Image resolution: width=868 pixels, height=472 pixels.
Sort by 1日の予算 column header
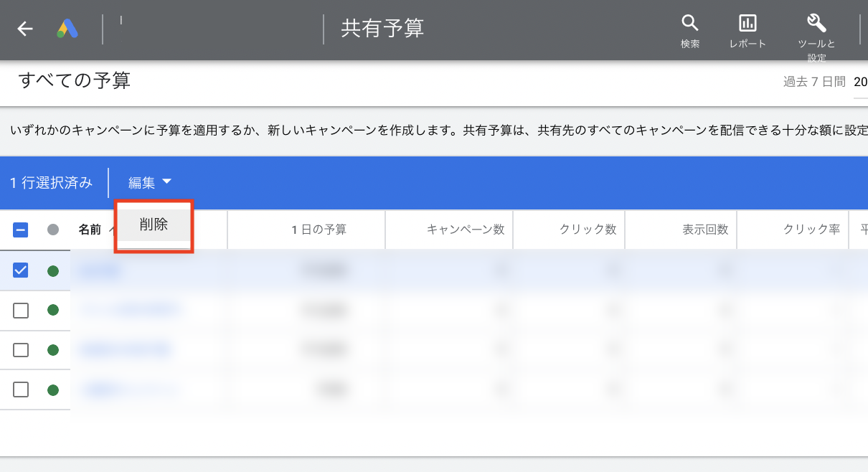[319, 230]
